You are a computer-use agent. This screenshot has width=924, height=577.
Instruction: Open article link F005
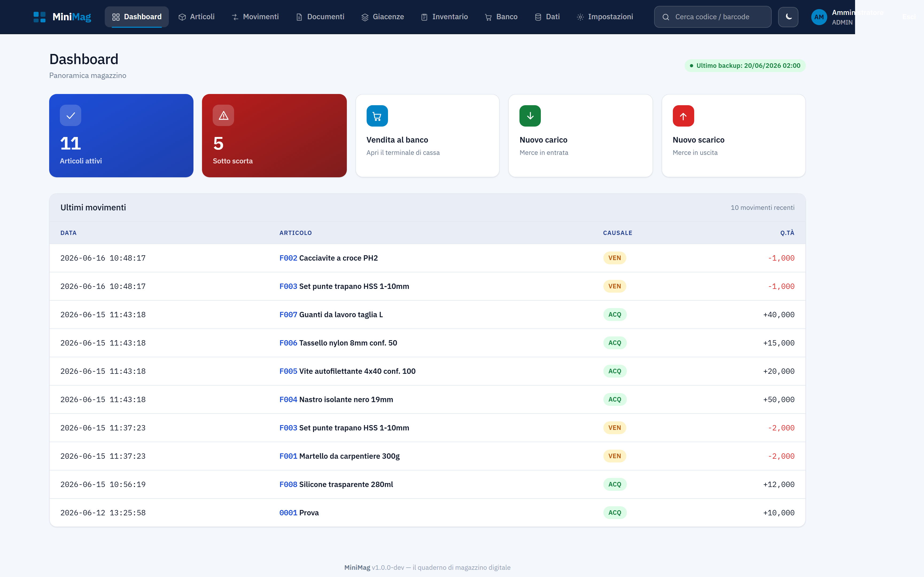pos(288,371)
